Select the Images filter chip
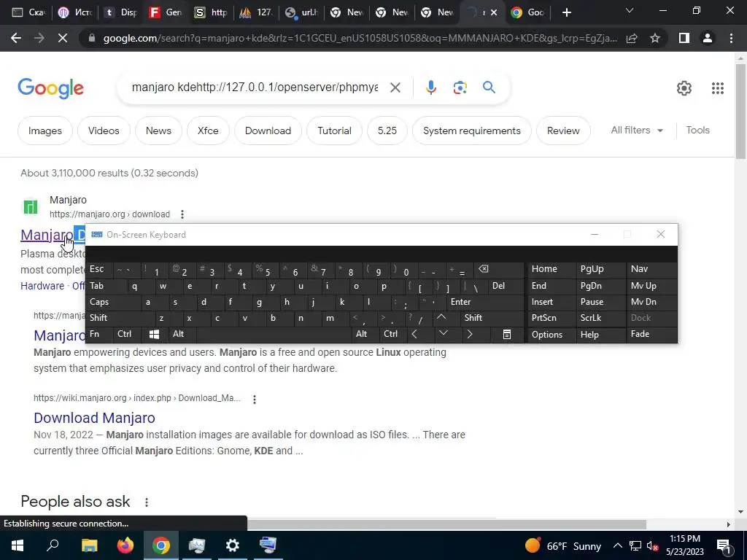This screenshot has height=560, width=747. pos(44,131)
